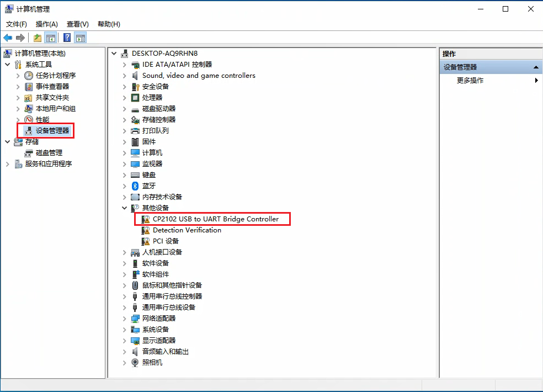Click the show/hide action pane toolbar icon
The width and height of the screenshot is (543, 392).
(80, 38)
